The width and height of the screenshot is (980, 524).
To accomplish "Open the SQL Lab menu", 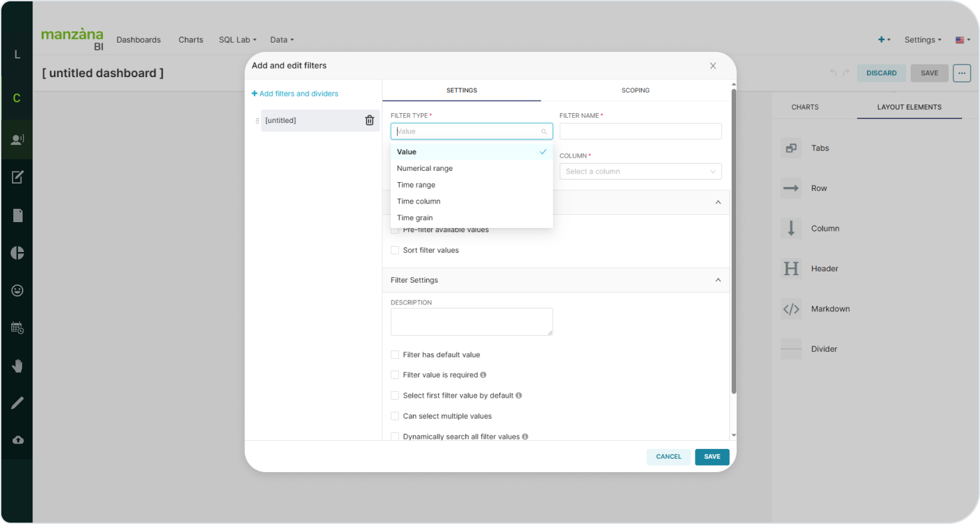I will 237,40.
